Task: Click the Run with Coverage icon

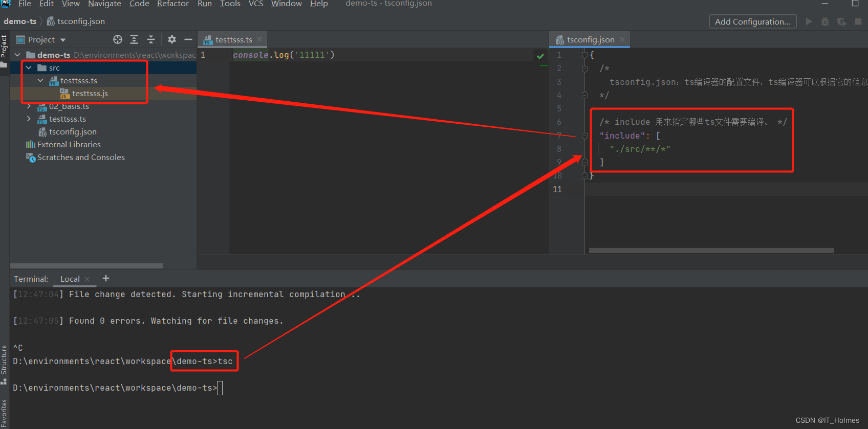Action: tap(841, 21)
